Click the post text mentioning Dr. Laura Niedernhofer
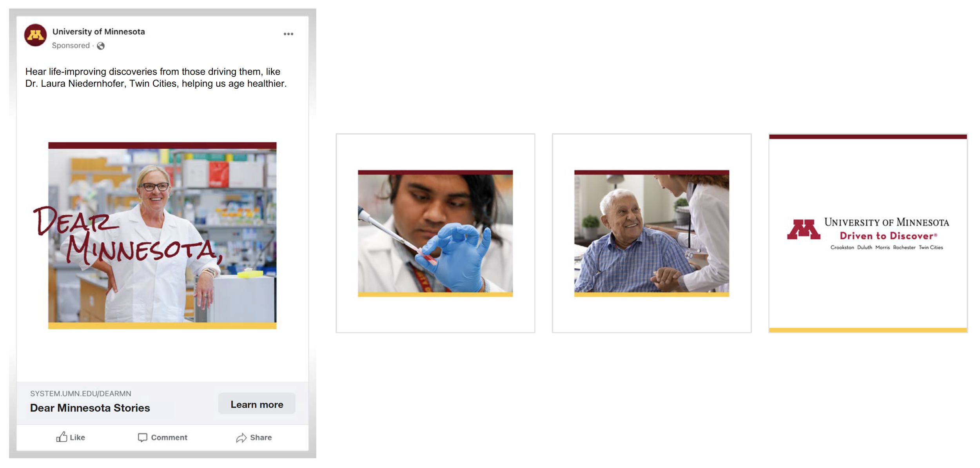Viewport: 980px width, 468px height. pyautogui.click(x=156, y=78)
